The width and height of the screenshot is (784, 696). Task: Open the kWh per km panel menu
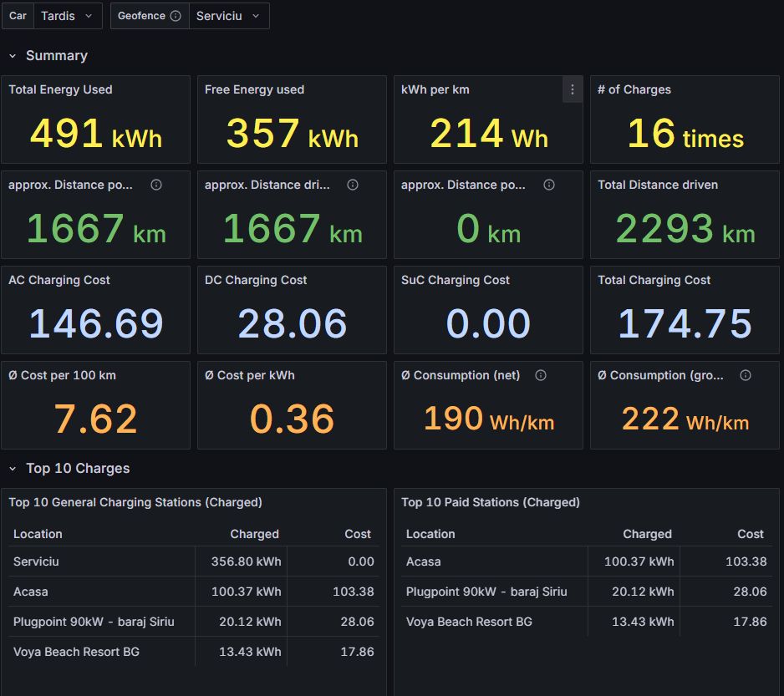(x=572, y=90)
